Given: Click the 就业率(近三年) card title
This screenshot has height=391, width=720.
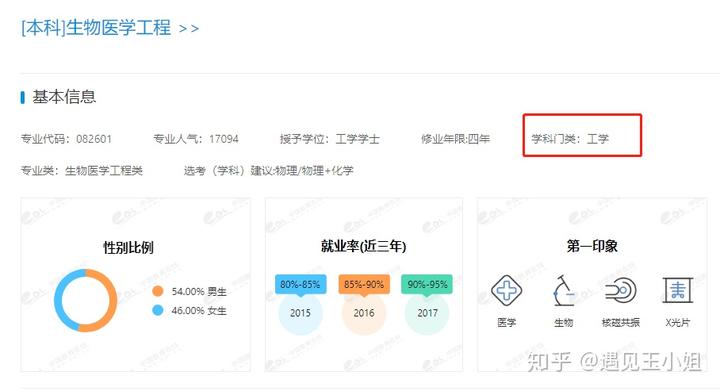Looking at the screenshot, I should tap(364, 246).
